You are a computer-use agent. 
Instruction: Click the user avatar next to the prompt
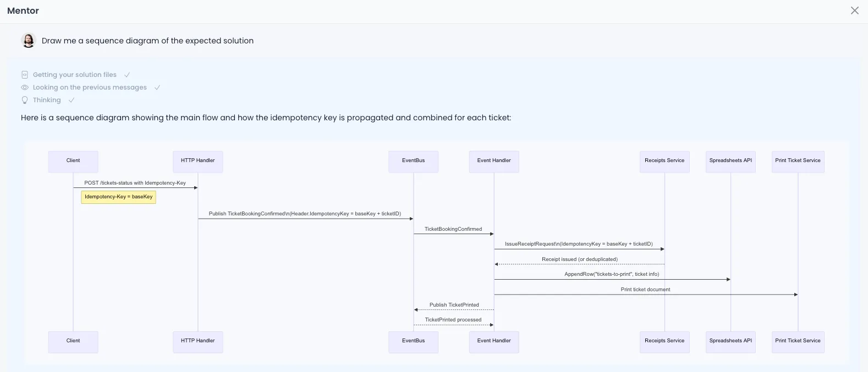click(28, 40)
